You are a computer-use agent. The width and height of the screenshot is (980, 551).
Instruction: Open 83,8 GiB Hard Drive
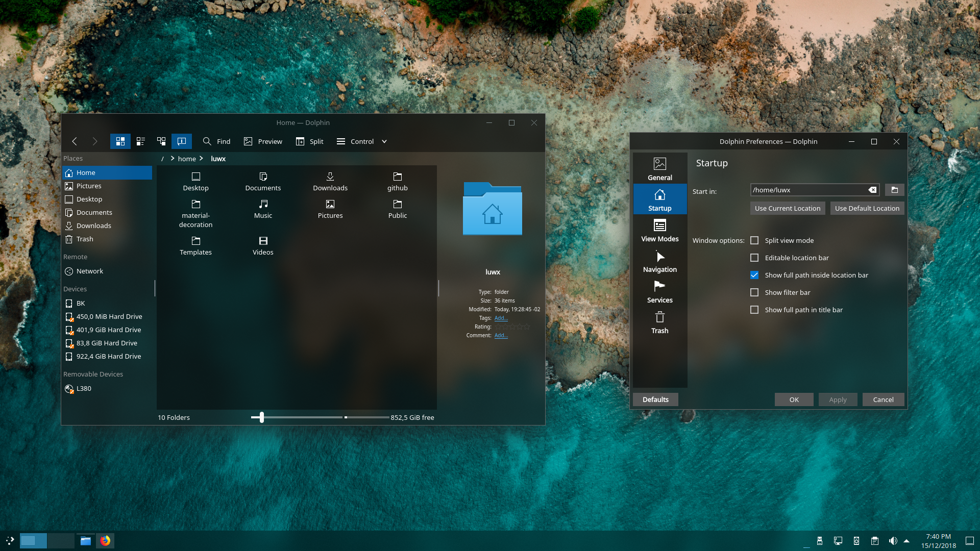click(x=107, y=343)
